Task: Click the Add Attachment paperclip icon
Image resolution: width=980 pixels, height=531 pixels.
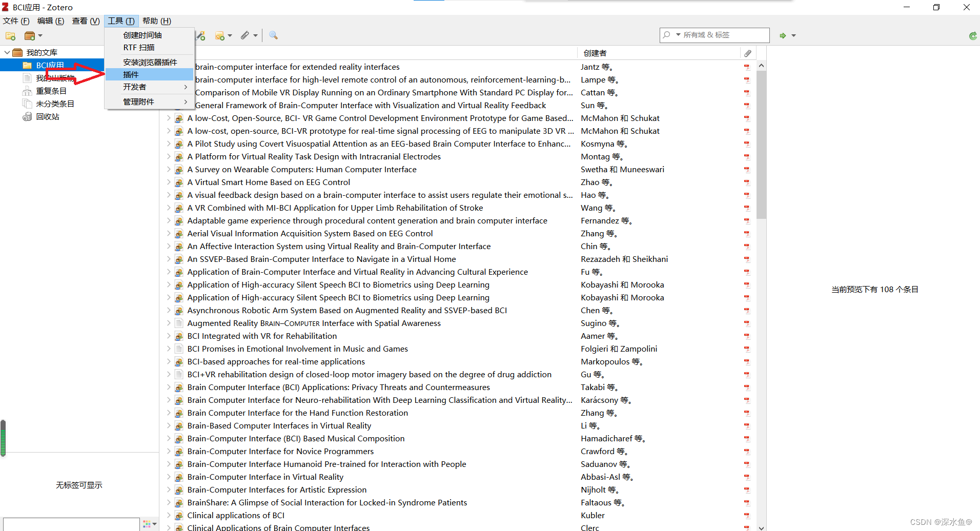Action: (x=245, y=35)
